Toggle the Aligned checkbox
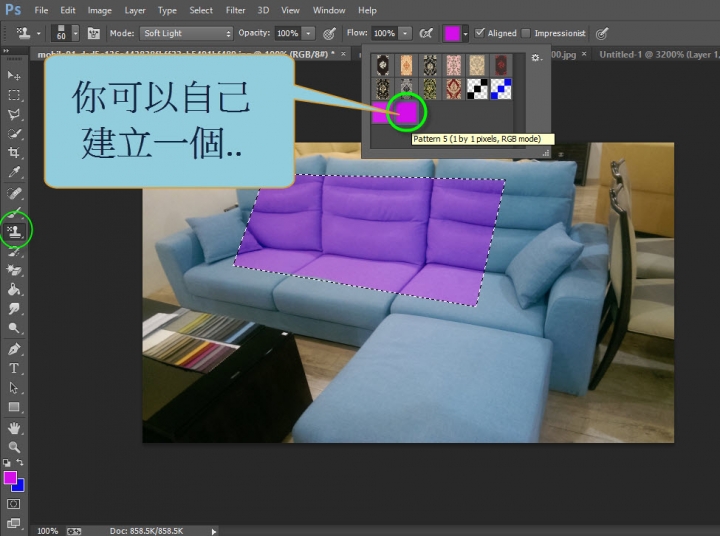Screen dimensions: 720x536 480,33
